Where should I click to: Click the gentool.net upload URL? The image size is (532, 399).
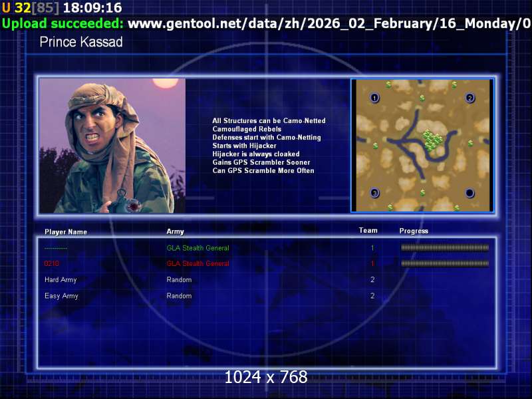(329, 23)
